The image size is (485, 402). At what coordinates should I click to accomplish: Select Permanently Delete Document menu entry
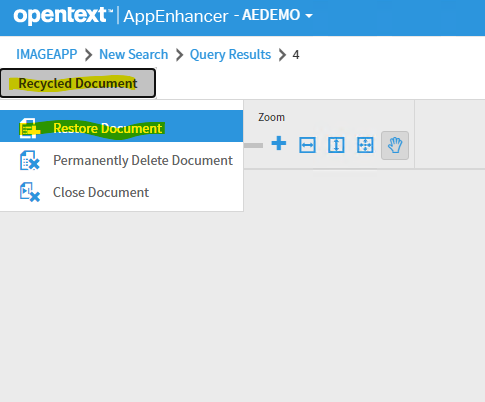121,160
